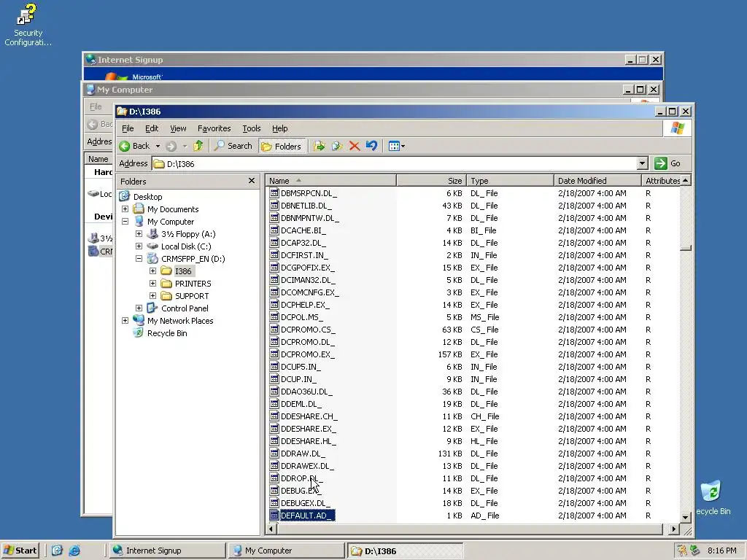Open the Address bar dropdown arrow
This screenshot has height=560, width=747.
coord(642,164)
